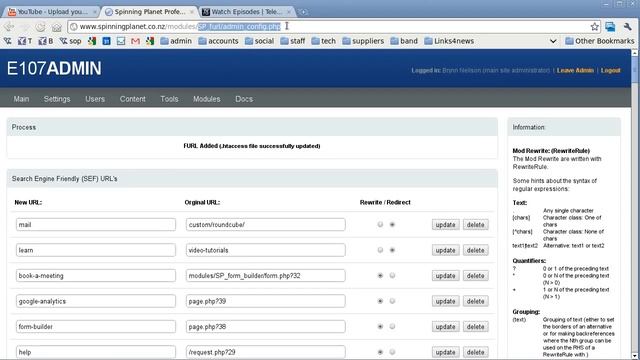Open the Other Bookmarks folder

[600, 41]
